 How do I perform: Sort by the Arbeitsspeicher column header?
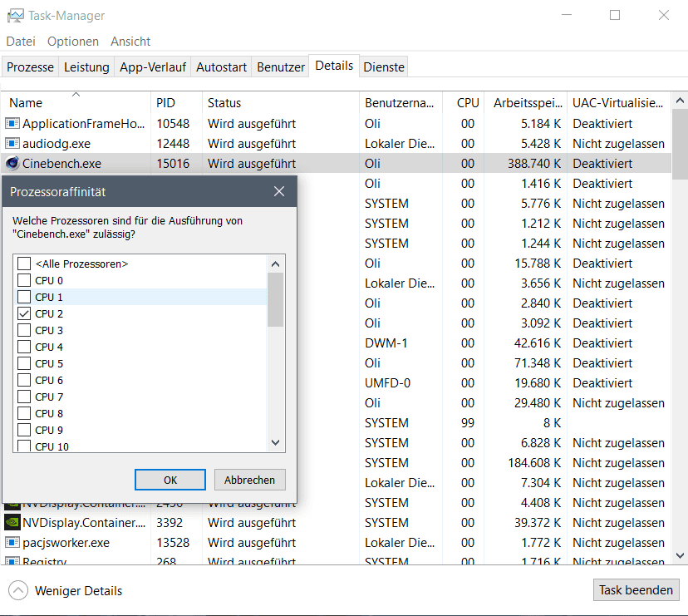pyautogui.click(x=526, y=103)
